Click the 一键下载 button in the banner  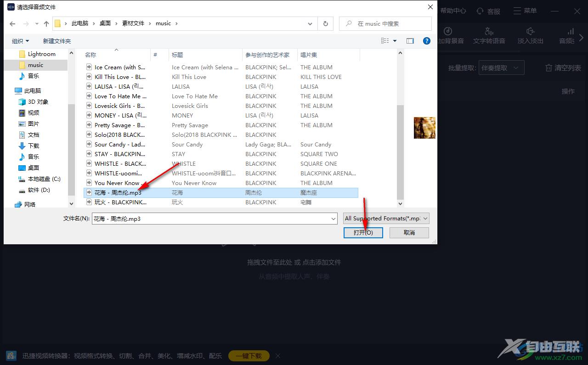click(249, 356)
